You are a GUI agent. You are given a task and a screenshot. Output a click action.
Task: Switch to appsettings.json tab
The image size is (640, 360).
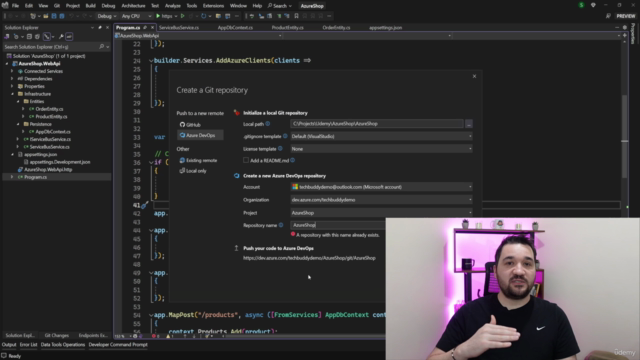click(x=385, y=28)
